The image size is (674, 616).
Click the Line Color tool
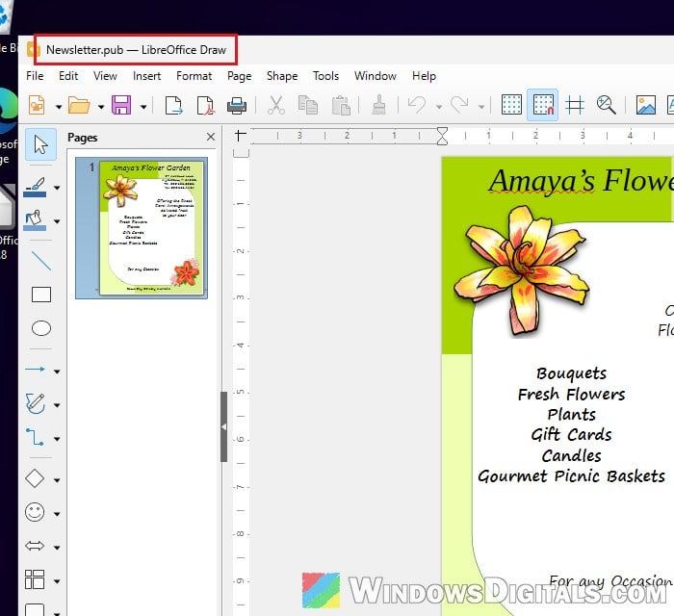pos(36,188)
